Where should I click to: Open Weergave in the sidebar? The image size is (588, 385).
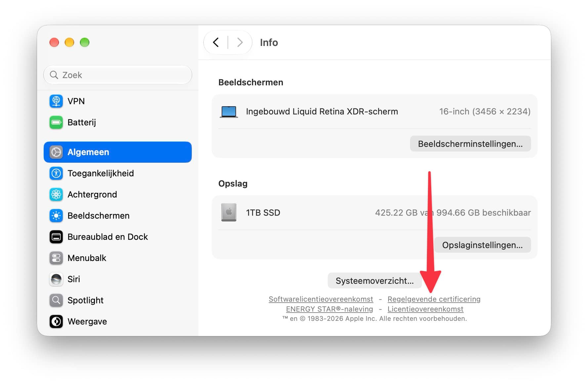tap(118, 321)
